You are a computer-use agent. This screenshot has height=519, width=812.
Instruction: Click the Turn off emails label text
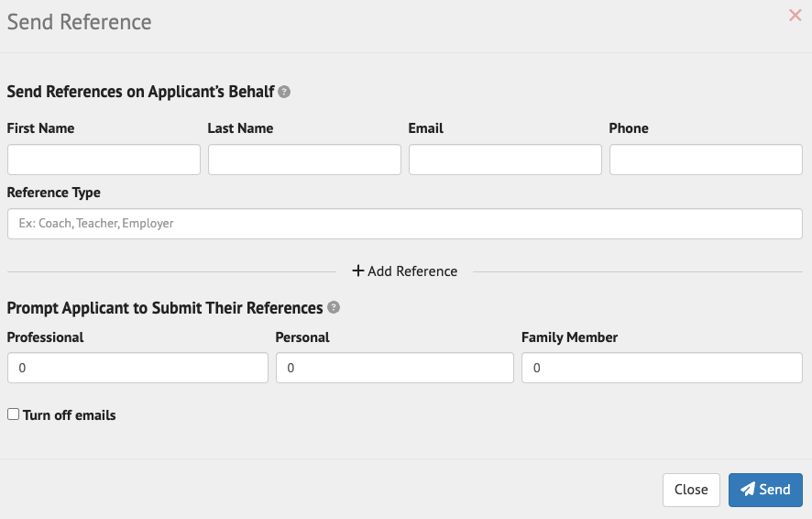[x=70, y=415]
